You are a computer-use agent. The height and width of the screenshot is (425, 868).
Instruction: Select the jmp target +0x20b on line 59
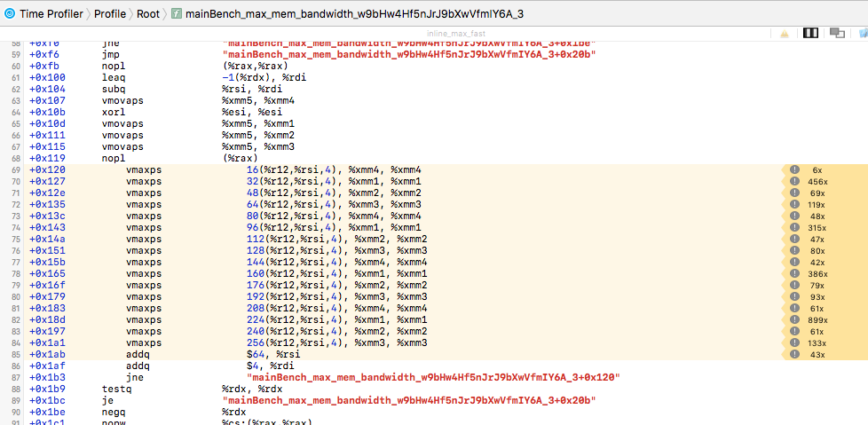(x=408, y=55)
